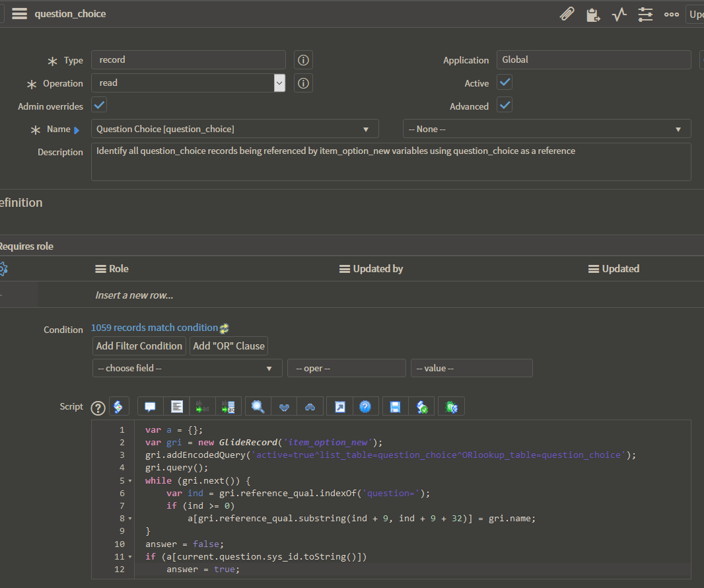Viewport: 704px width, 588px height.
Task: Click the paperclip attachments icon
Action: click(567, 14)
